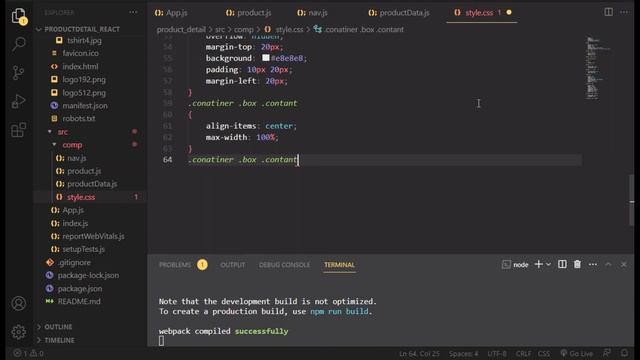Open manifest.json in the explorer
640x360 pixels.
85,105
